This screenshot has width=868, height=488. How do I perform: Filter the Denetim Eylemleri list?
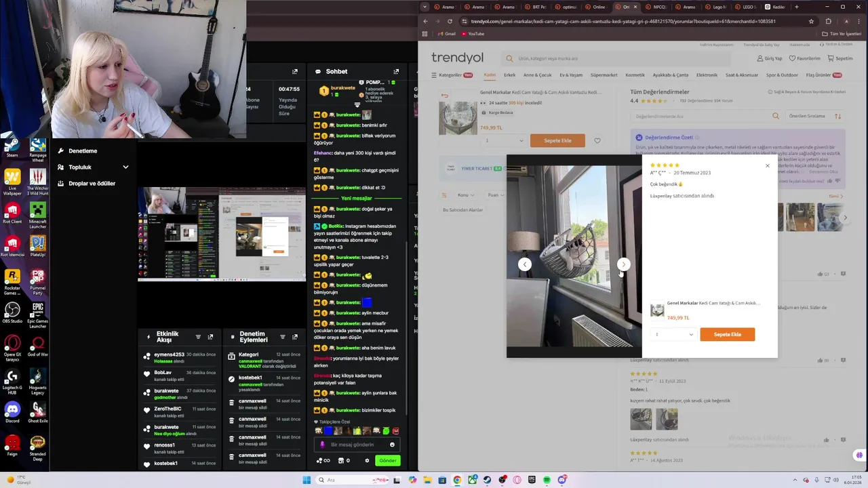click(282, 337)
